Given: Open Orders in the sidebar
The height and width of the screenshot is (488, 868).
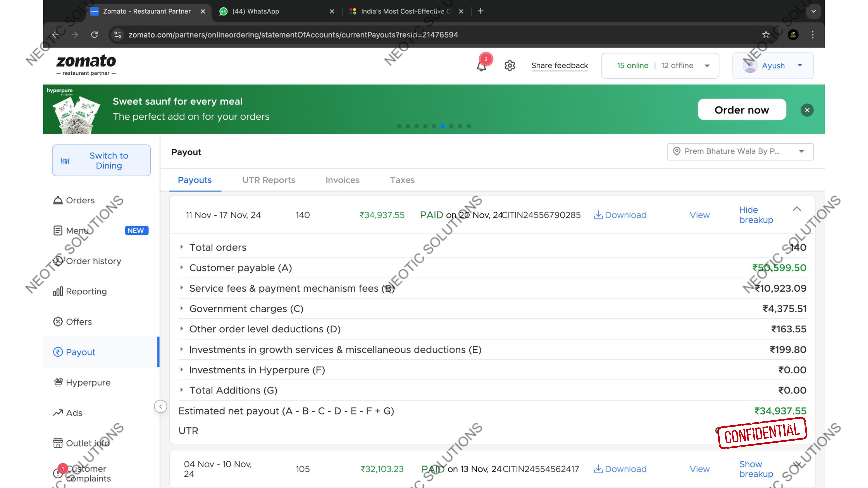Looking at the screenshot, I should [x=74, y=200].
